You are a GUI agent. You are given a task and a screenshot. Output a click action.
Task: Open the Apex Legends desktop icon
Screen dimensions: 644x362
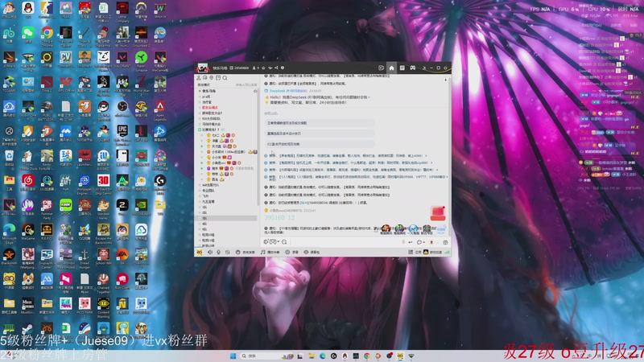[x=160, y=108]
